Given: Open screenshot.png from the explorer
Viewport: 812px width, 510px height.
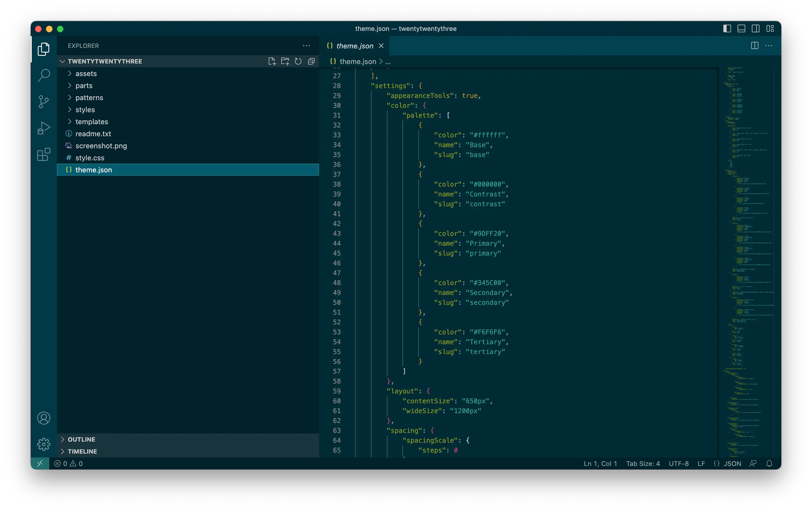Looking at the screenshot, I should click(x=188, y=146).
